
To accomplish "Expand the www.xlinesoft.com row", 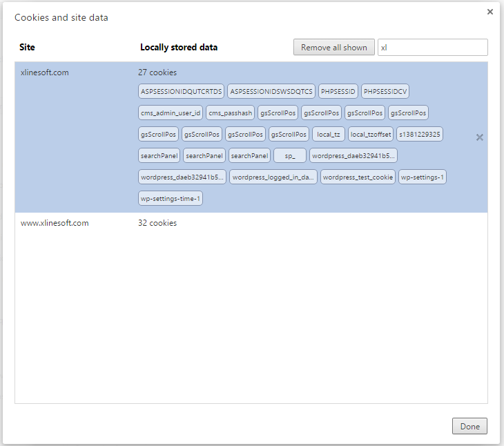I will pos(251,223).
